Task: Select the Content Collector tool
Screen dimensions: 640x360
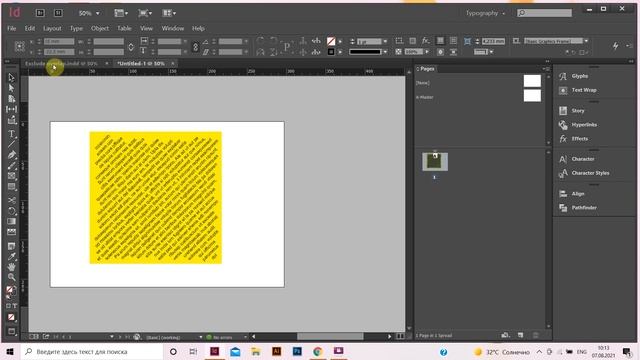Action: (11, 120)
